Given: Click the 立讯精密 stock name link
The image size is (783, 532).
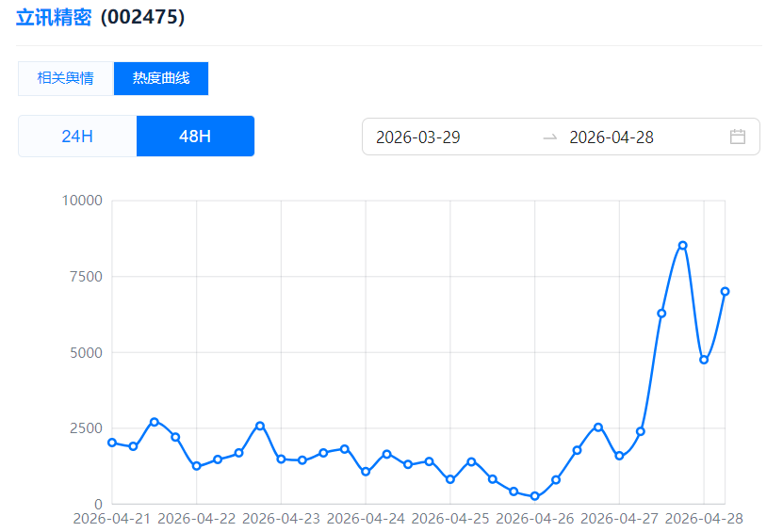Looking at the screenshot, I should pyautogui.click(x=54, y=17).
